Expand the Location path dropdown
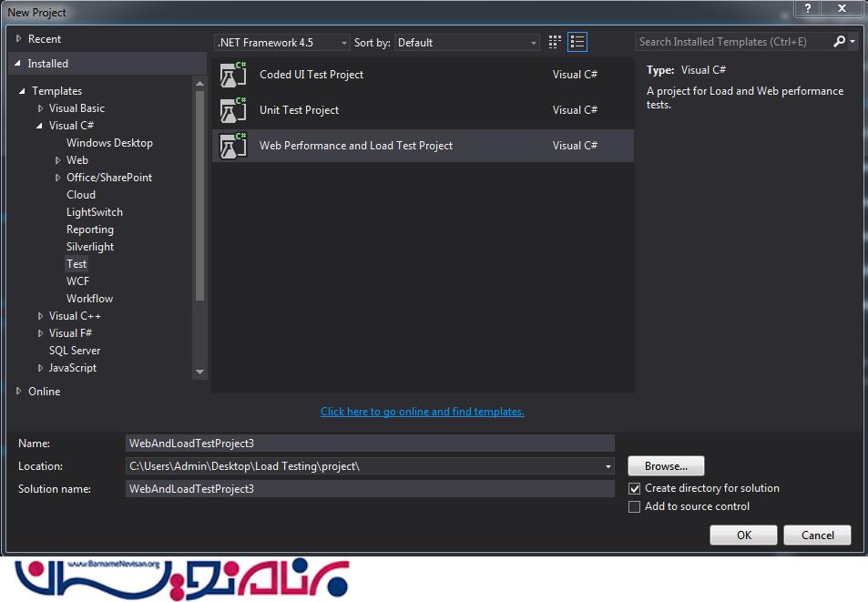This screenshot has width=868, height=602. [x=608, y=466]
